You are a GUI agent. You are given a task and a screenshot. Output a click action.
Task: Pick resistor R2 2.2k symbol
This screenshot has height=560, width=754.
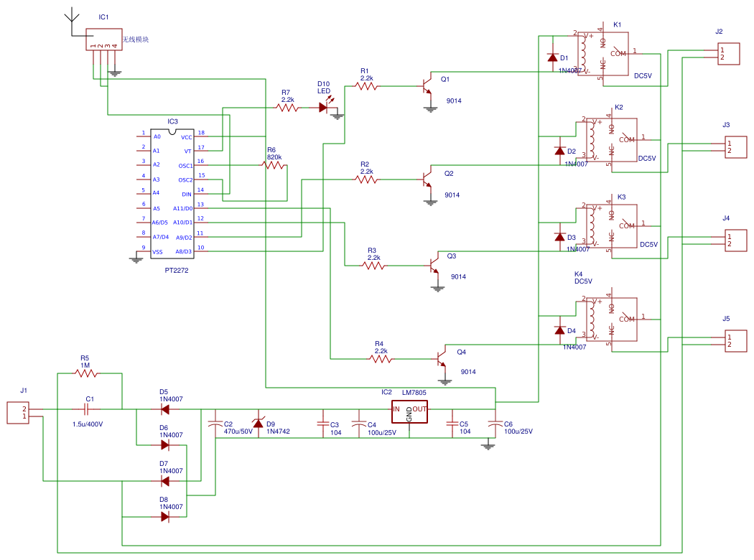click(366, 179)
